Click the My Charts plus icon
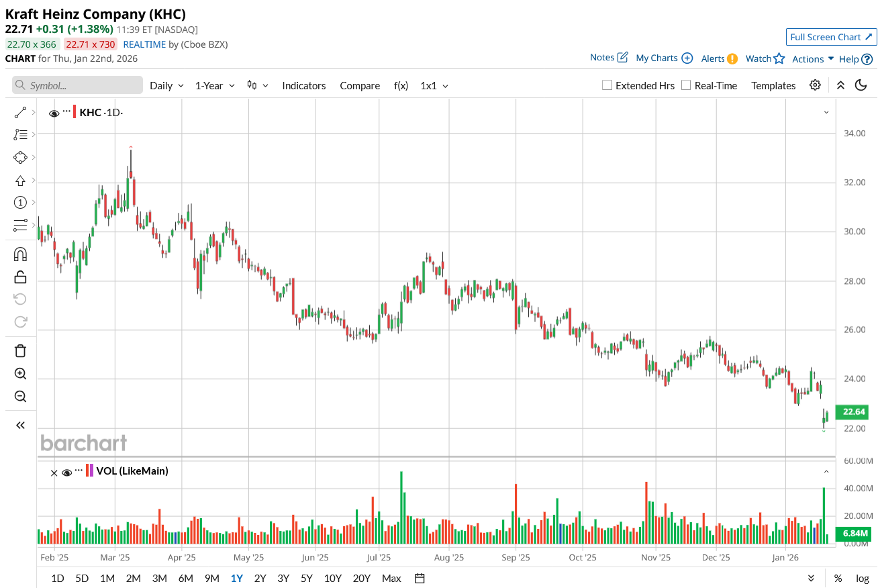Image resolution: width=878 pixels, height=588 pixels. (687, 58)
